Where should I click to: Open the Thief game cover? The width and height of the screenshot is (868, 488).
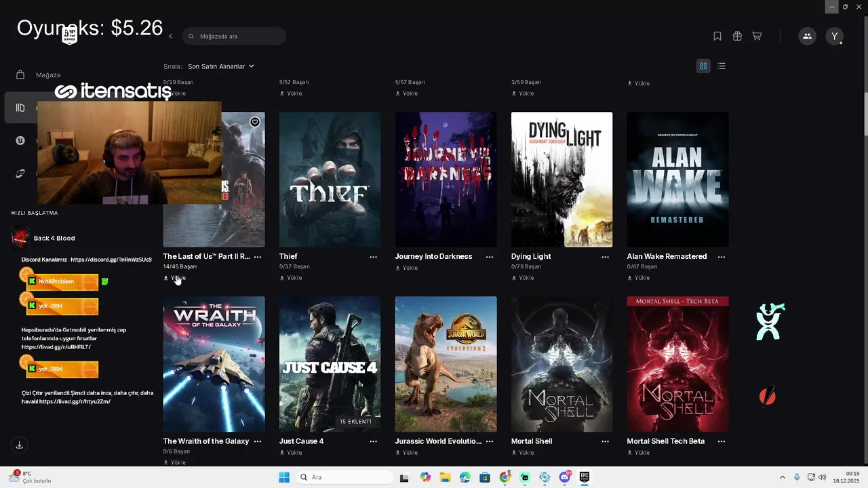330,180
